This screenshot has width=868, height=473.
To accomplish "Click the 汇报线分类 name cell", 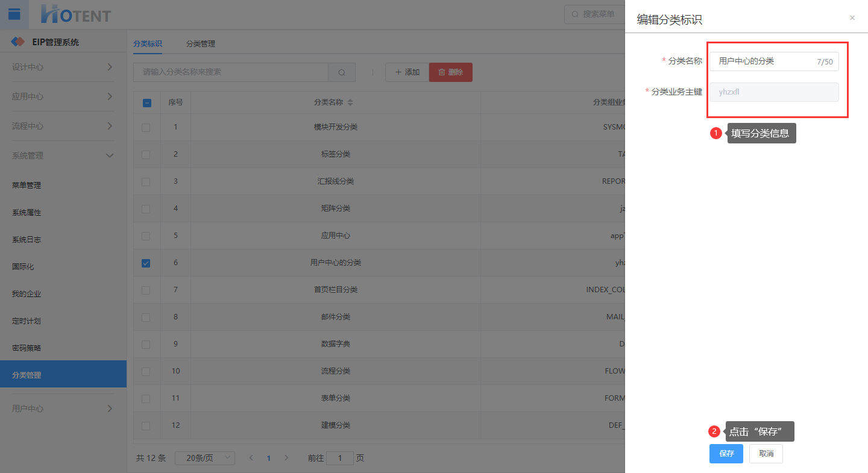I will tap(336, 182).
